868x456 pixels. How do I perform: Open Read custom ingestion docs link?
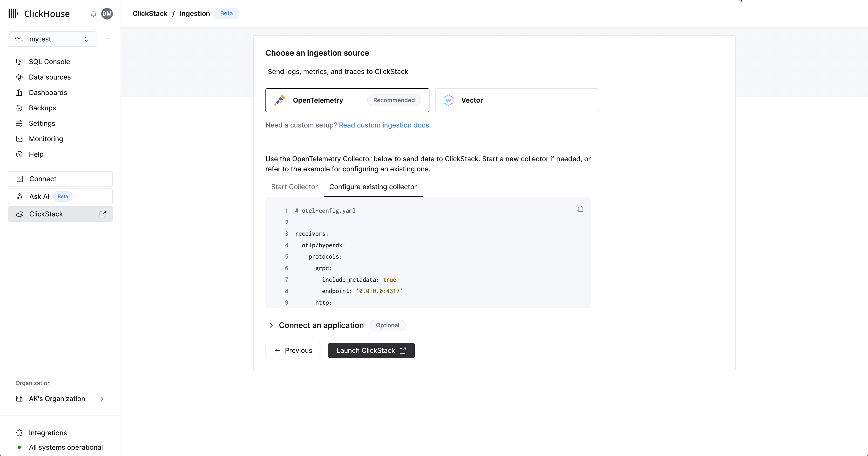click(x=385, y=125)
